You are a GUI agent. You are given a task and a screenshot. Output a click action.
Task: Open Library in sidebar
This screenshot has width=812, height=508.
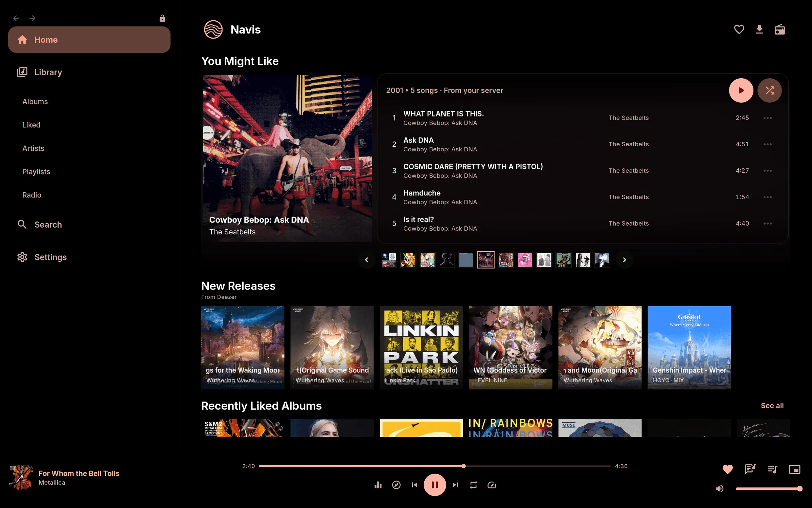click(x=89, y=72)
